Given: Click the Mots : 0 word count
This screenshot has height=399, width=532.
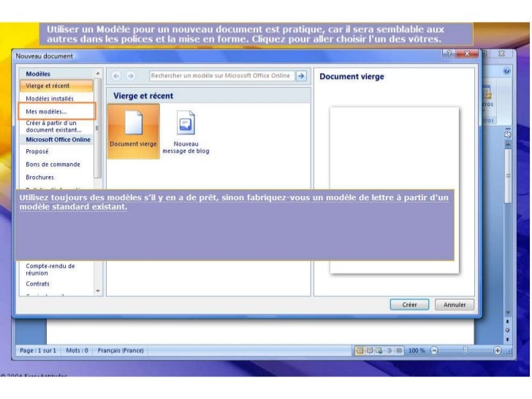Looking at the screenshot, I should (x=77, y=351).
